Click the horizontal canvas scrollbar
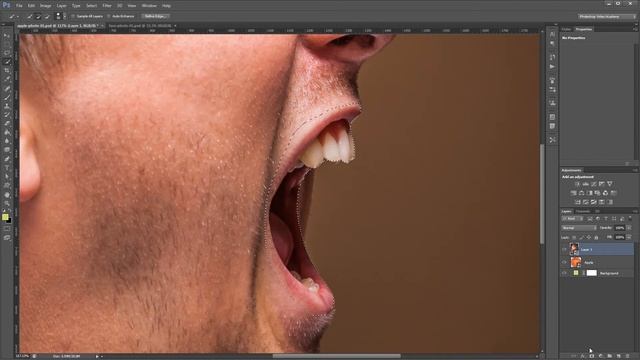 [337, 356]
